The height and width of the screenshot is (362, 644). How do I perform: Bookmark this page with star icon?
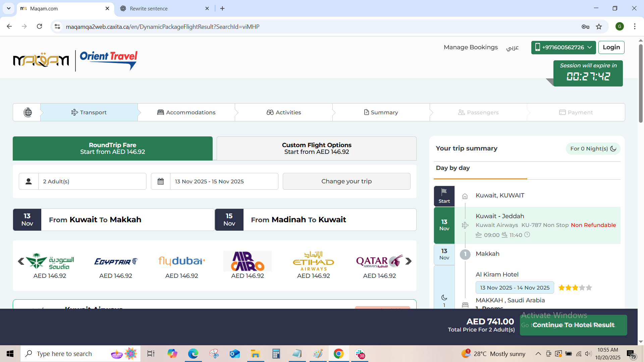click(x=599, y=27)
